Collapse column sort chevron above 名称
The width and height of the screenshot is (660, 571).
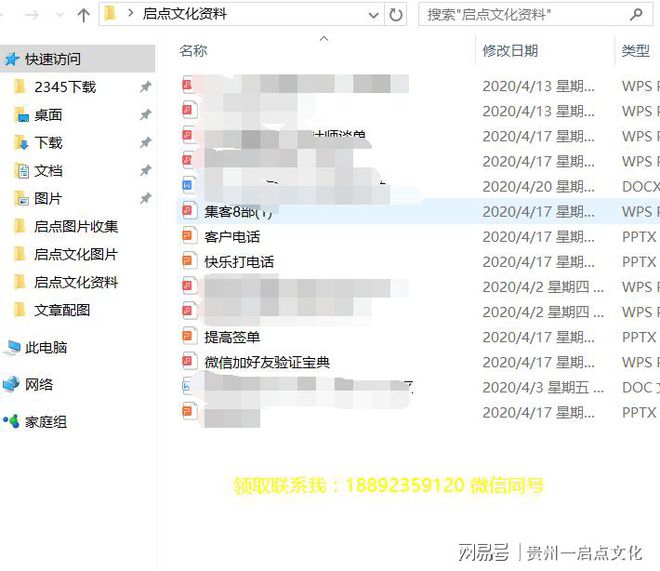[x=323, y=39]
